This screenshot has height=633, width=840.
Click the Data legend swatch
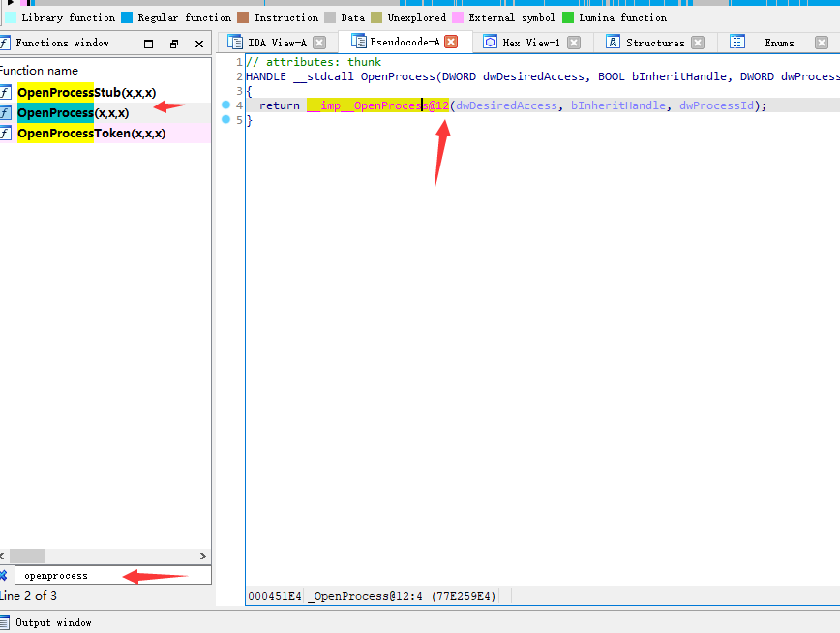(330, 17)
